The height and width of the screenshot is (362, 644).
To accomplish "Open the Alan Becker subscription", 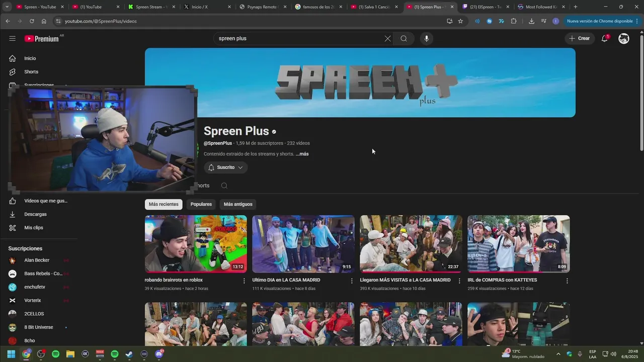I will pos(37,260).
